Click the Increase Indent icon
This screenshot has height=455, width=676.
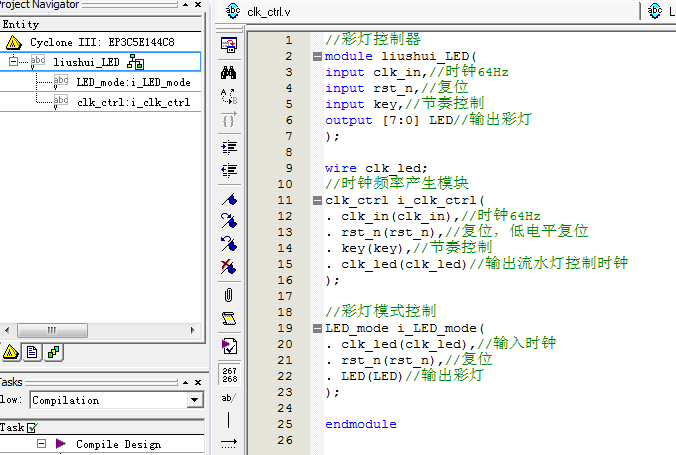pos(229,146)
